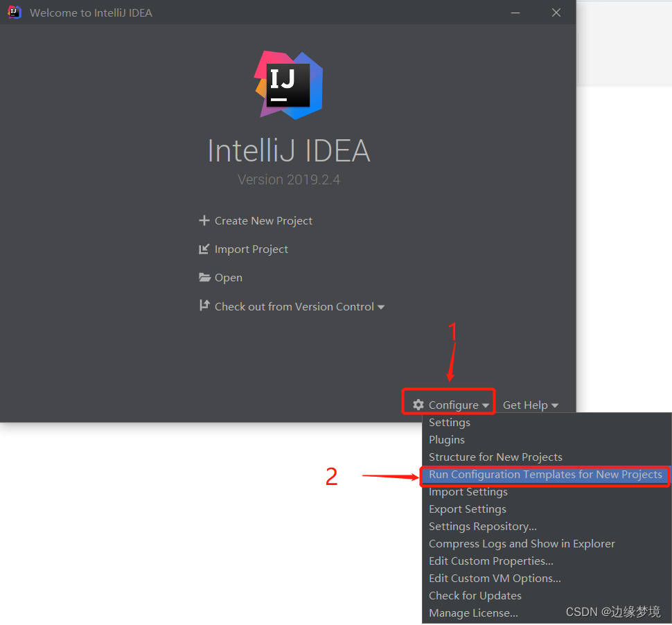
Task: Select Export Settings menu entry
Action: 546,509
